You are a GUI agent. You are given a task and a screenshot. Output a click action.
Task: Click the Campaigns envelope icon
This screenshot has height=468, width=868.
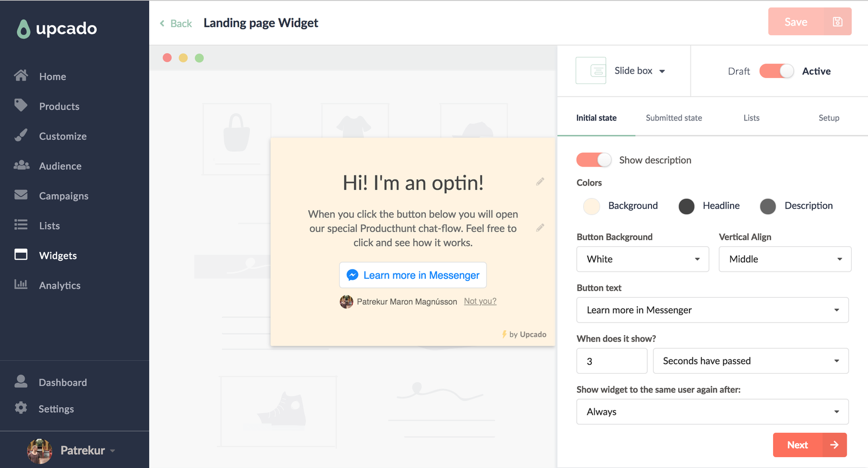tap(21, 195)
